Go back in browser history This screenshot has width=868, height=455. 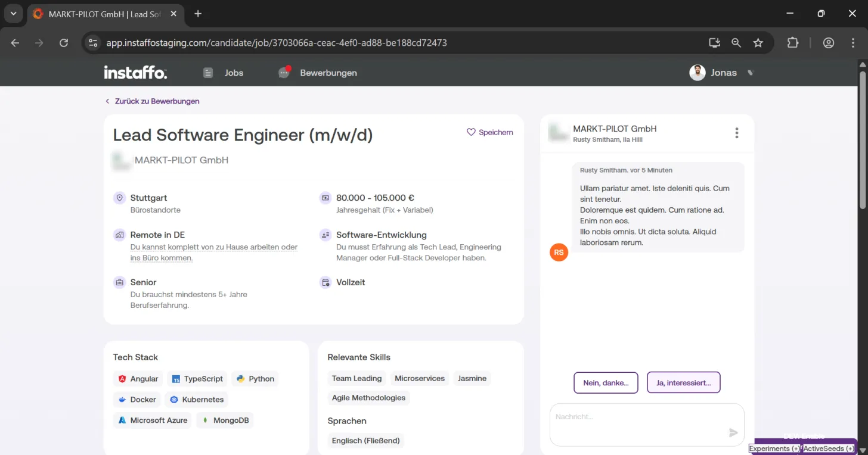(15, 43)
